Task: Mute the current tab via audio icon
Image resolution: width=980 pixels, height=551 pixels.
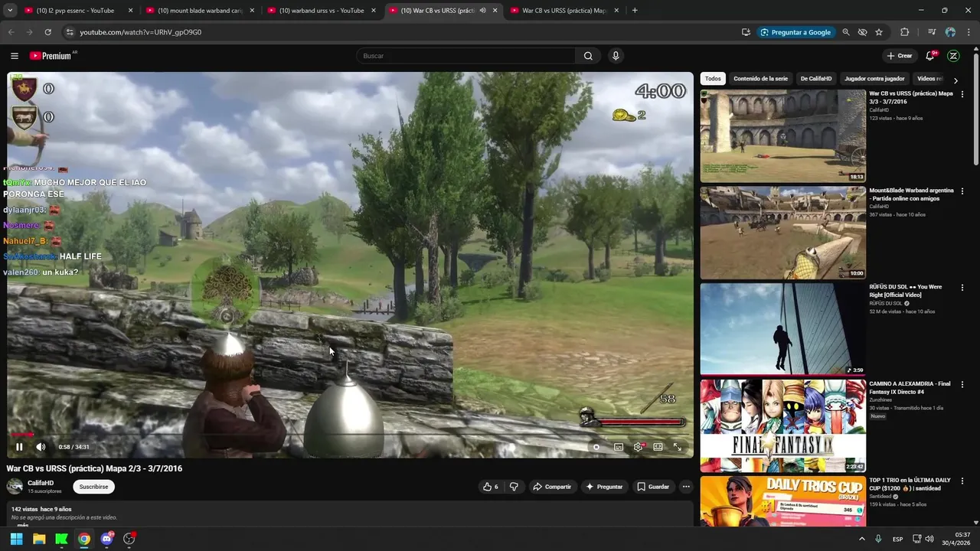Action: point(482,11)
